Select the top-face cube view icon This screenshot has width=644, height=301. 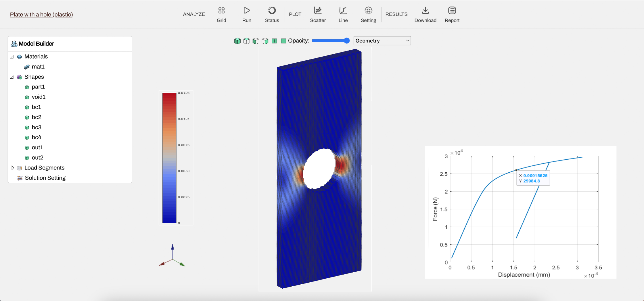(246, 41)
